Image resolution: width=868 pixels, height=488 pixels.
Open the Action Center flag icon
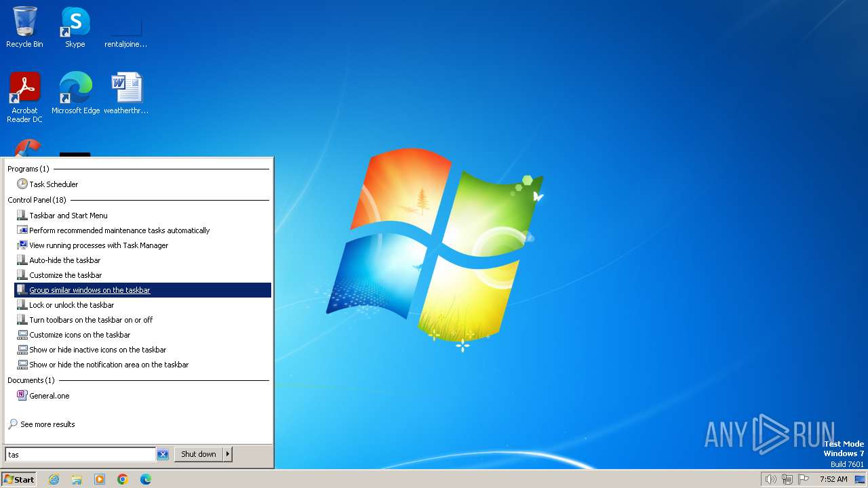click(804, 479)
